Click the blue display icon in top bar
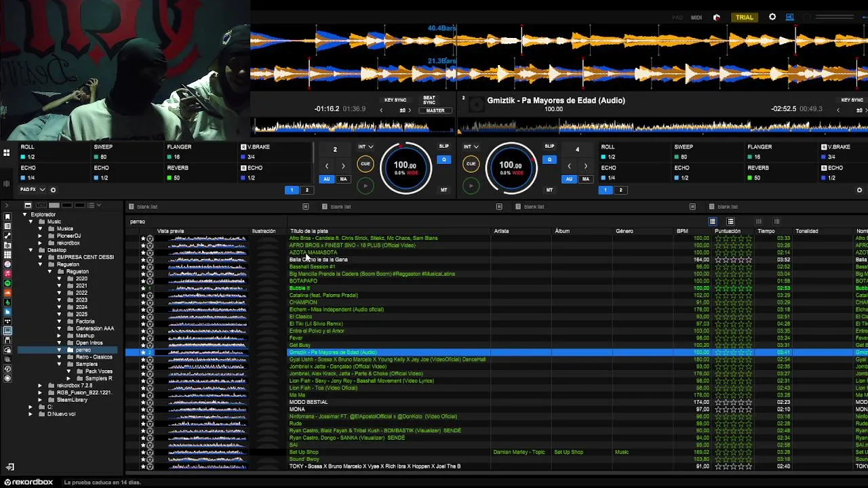This screenshot has width=868, height=488. [x=790, y=17]
